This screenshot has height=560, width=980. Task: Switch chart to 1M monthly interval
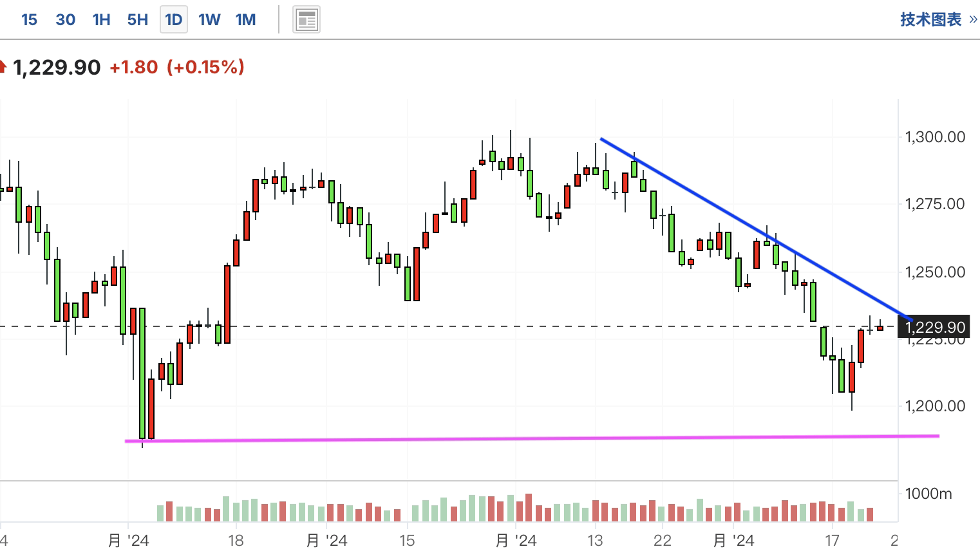coord(245,20)
